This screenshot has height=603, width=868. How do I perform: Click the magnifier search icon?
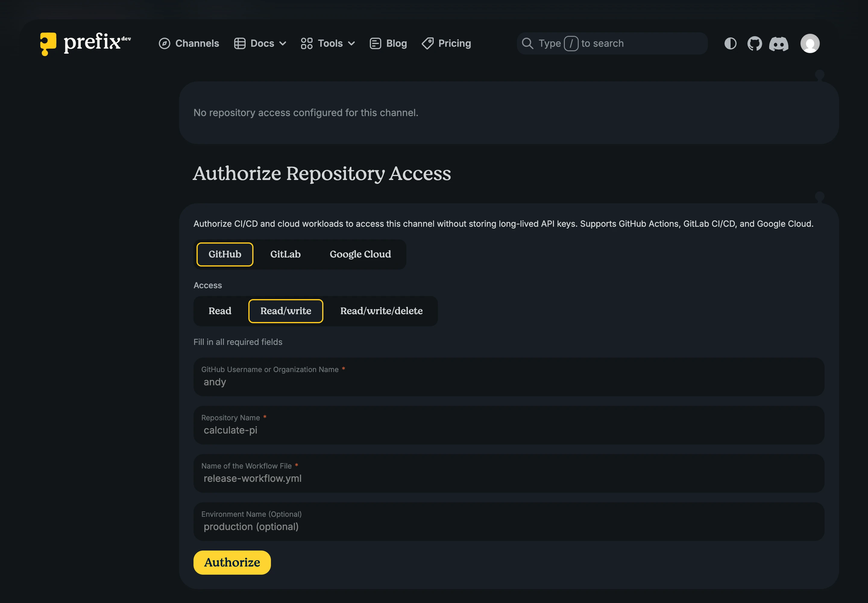528,43
